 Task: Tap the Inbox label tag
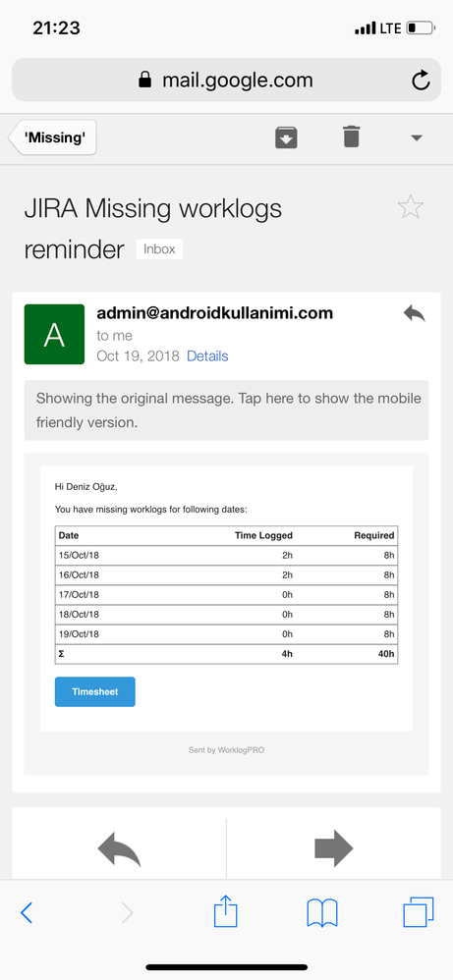[x=159, y=249]
